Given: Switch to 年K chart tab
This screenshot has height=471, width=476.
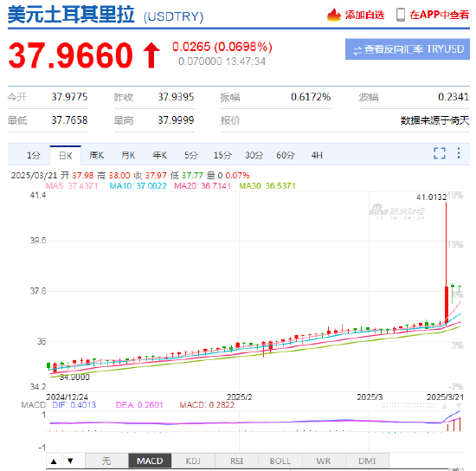Looking at the screenshot, I should tap(159, 156).
